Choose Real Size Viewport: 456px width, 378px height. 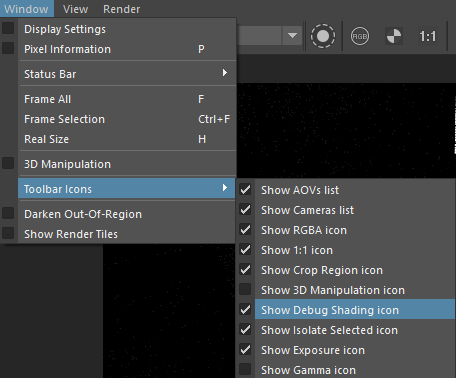click(127, 139)
